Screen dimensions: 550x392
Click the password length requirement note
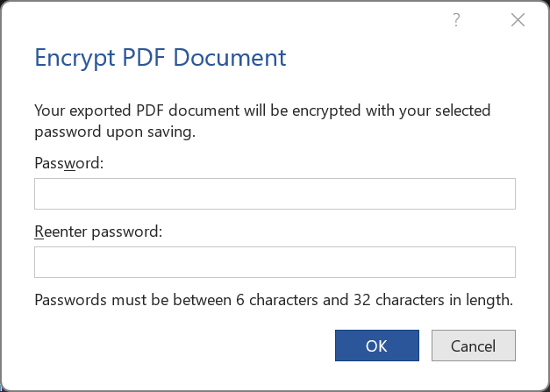click(273, 300)
